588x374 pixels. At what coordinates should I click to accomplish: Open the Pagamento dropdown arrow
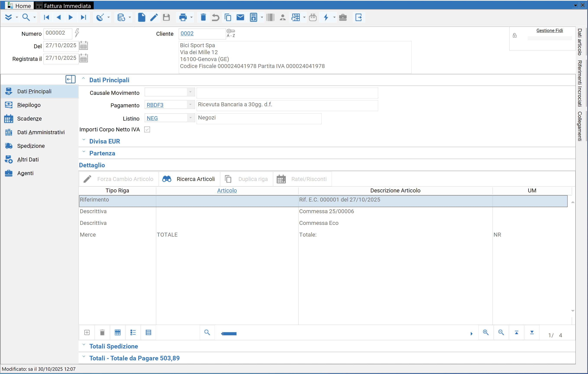click(x=190, y=105)
